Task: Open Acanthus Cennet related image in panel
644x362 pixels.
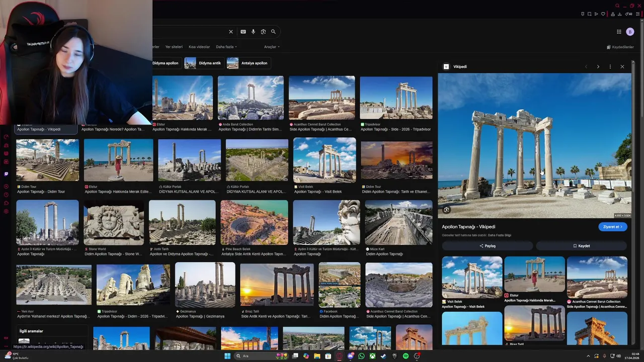Action: (x=597, y=278)
